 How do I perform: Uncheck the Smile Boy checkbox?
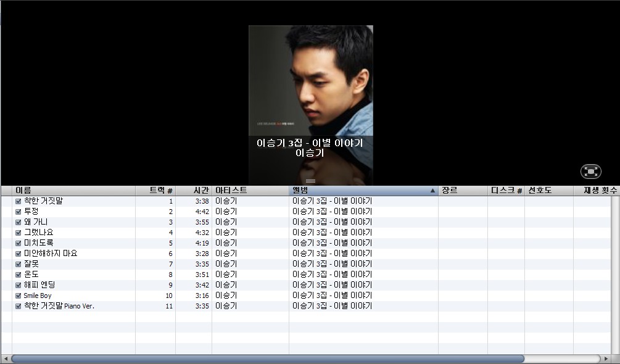(x=18, y=296)
